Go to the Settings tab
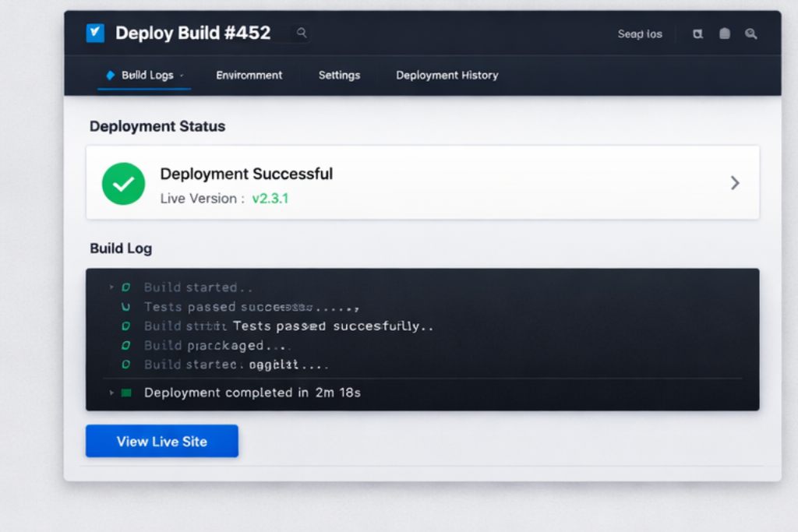 coord(340,76)
